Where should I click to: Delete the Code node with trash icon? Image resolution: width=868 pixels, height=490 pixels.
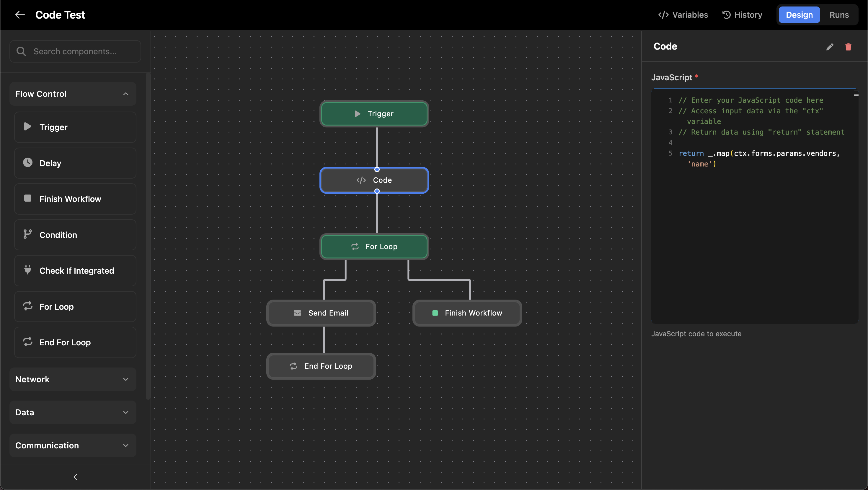click(849, 47)
